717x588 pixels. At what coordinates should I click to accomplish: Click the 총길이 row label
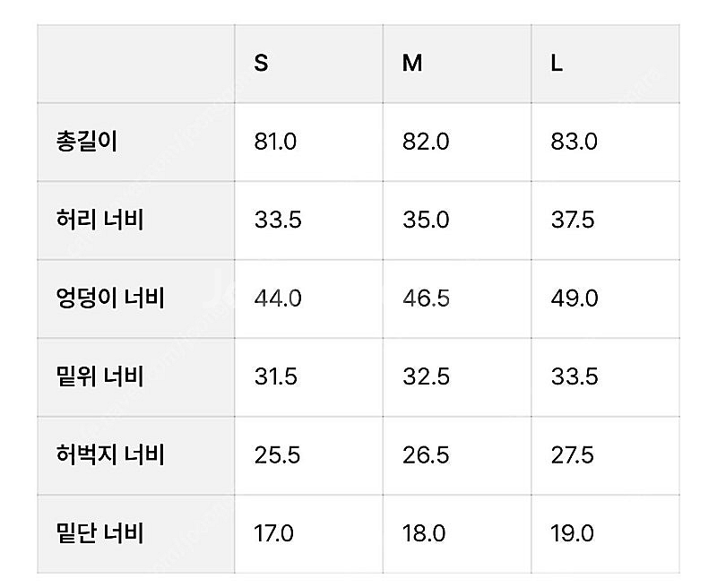tap(86, 142)
